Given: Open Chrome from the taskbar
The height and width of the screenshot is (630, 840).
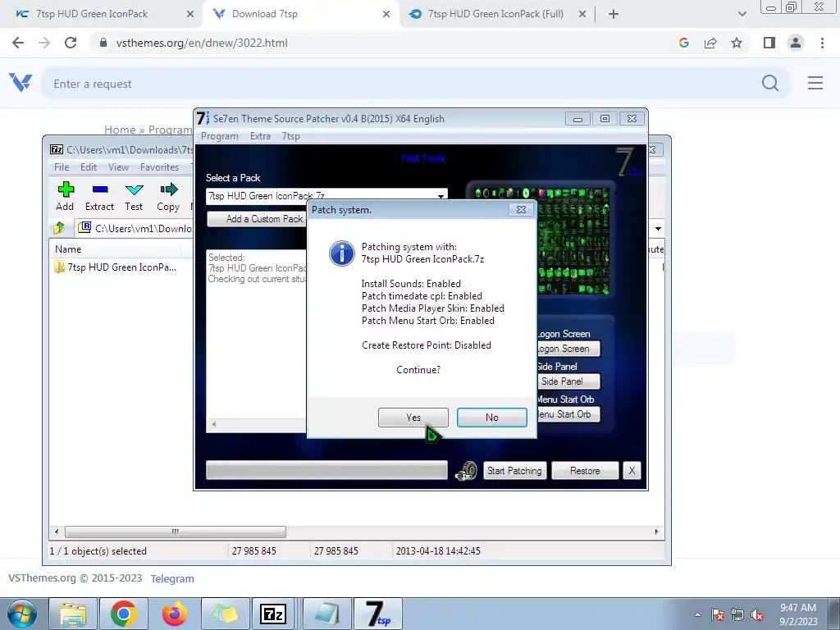Looking at the screenshot, I should point(124,614).
